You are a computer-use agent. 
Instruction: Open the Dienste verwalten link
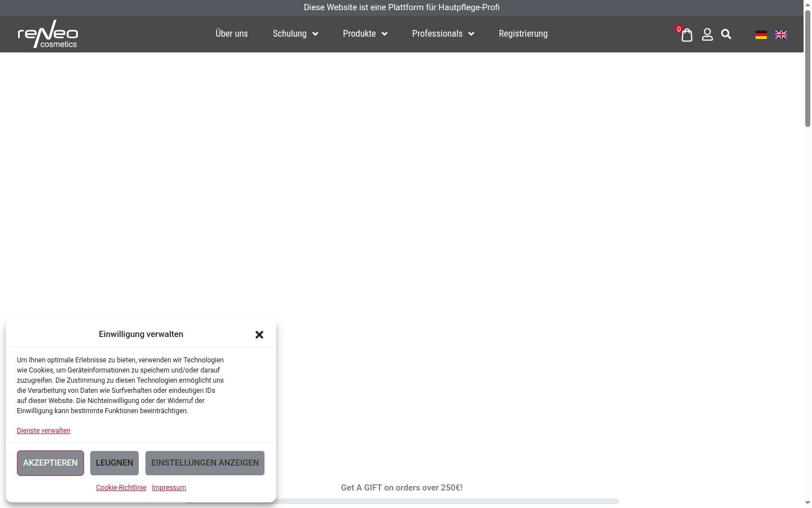tap(43, 431)
